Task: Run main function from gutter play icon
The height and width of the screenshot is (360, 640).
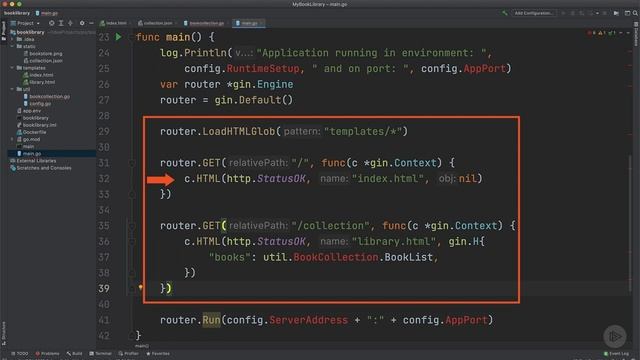Action: pos(118,37)
